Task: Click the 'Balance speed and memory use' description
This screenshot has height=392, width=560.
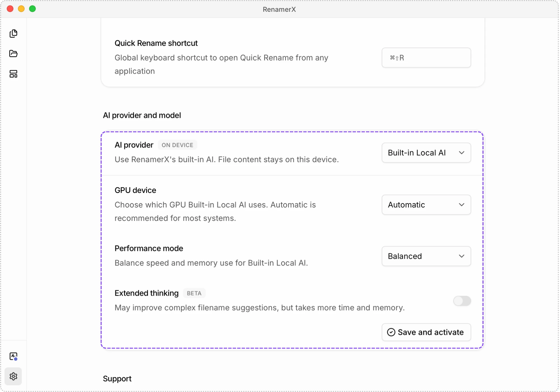Action: pyautogui.click(x=211, y=263)
